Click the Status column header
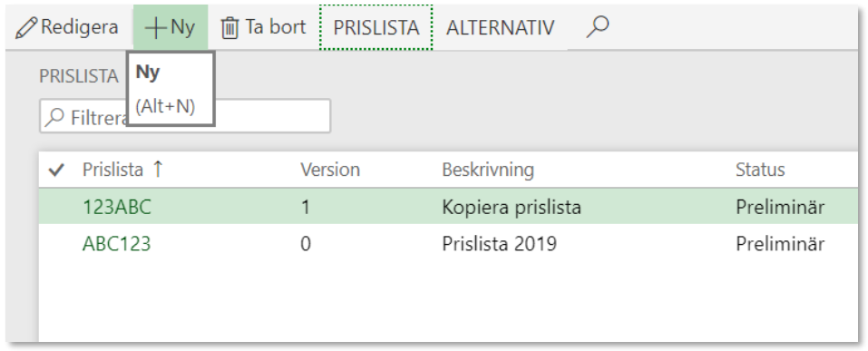 click(x=760, y=170)
